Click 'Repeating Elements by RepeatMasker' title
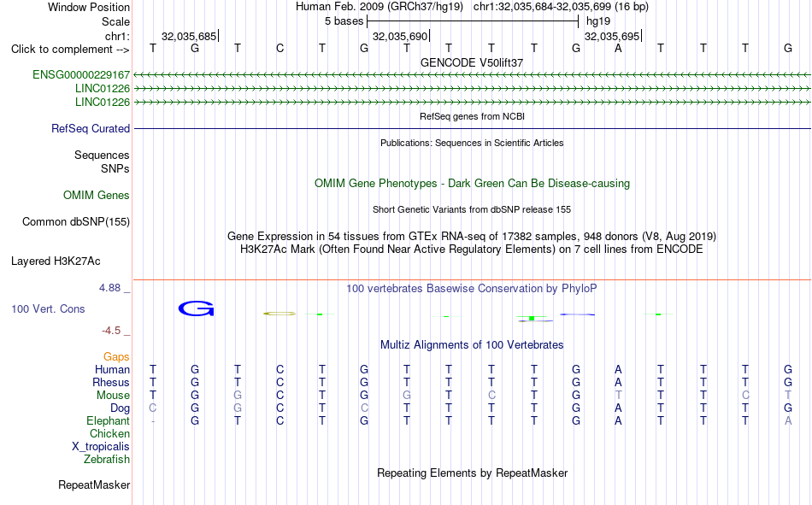The width and height of the screenshot is (812, 505). [x=473, y=473]
